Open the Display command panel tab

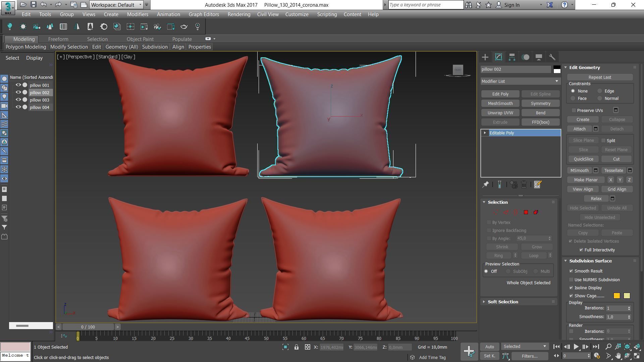pos(539,57)
